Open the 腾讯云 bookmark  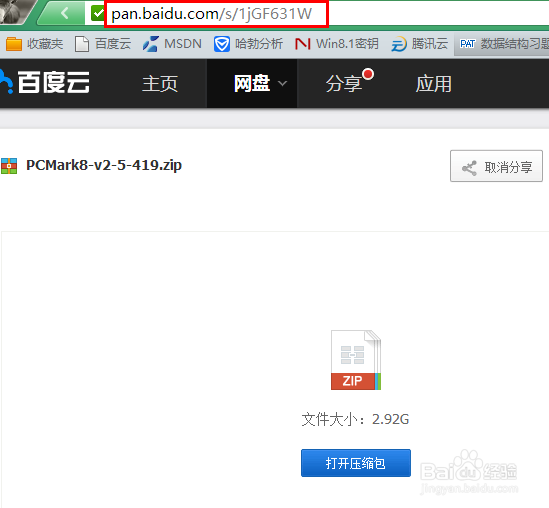(419, 44)
